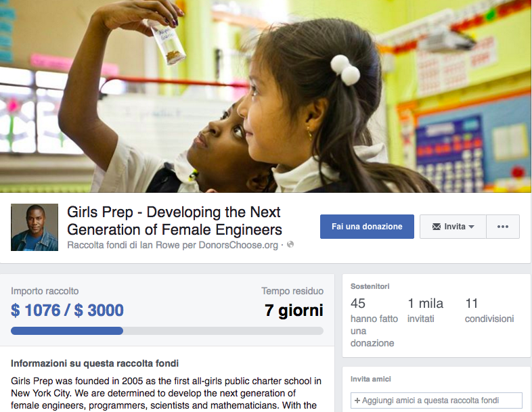Screen dimensions: 532x412
Task: Click the 7 giorni remaining time
Action: tap(294, 310)
